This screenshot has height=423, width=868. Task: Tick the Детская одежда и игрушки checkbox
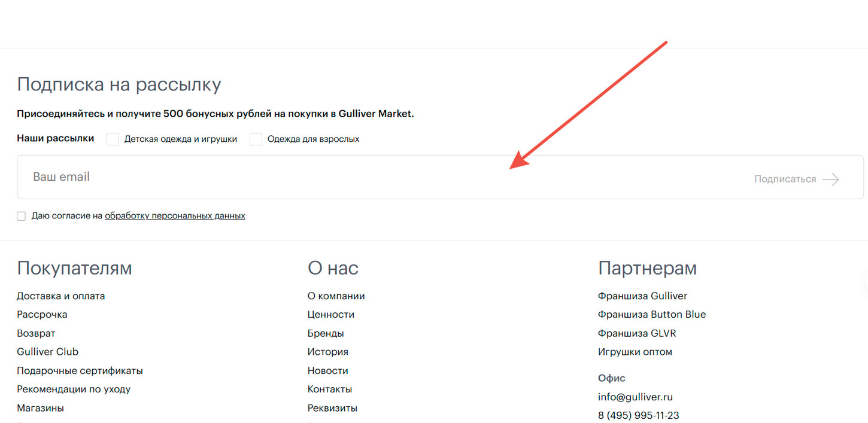(x=113, y=139)
